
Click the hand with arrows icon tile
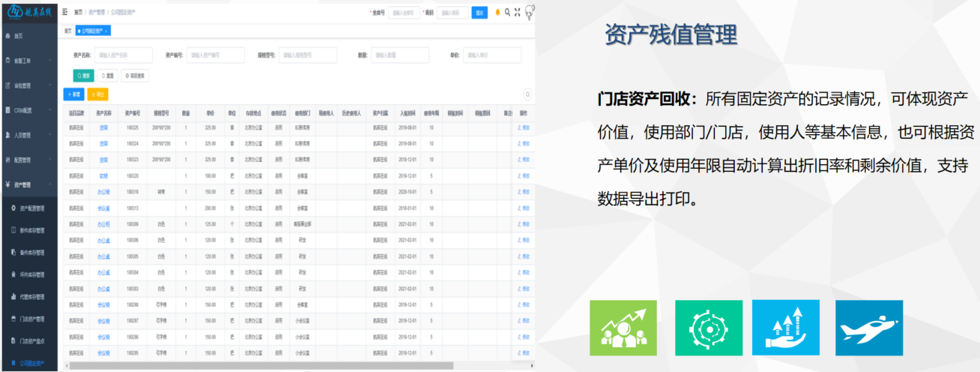click(x=786, y=328)
